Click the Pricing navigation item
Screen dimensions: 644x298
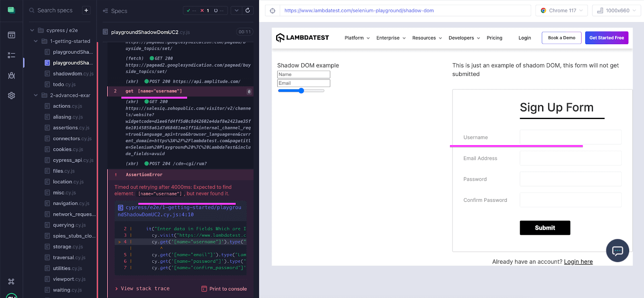494,38
